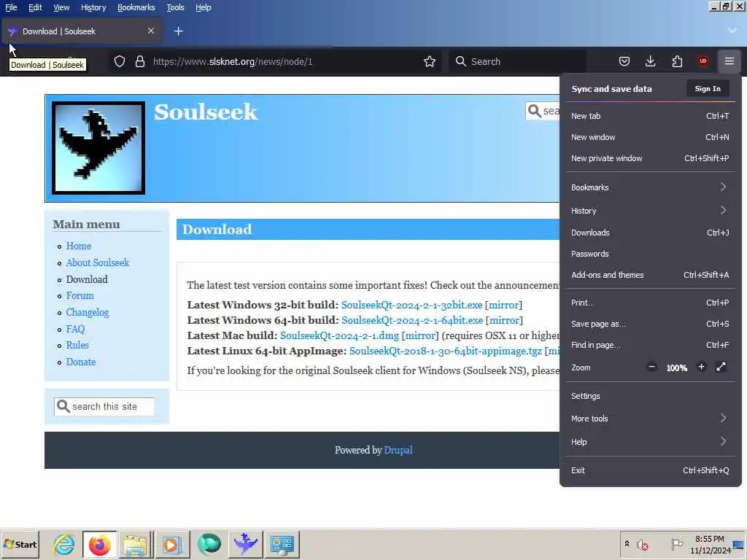Open Downloads from the menu panel

click(650, 233)
